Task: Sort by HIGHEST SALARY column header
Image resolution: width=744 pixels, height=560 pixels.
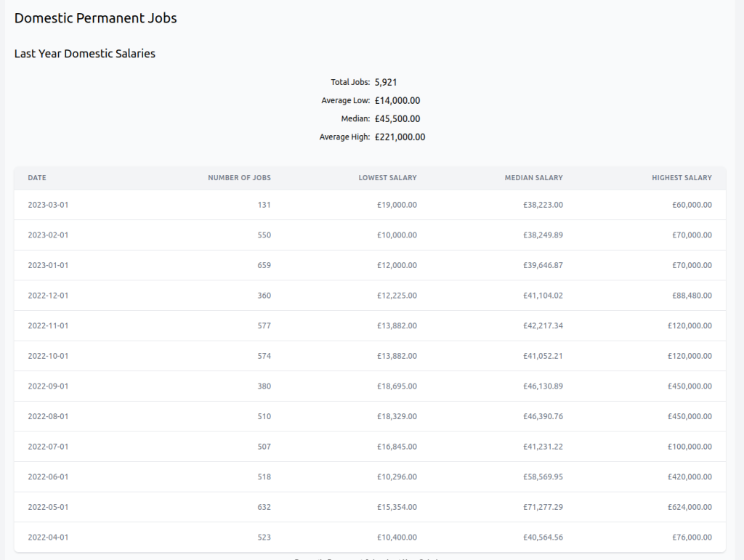Action: [682, 177]
